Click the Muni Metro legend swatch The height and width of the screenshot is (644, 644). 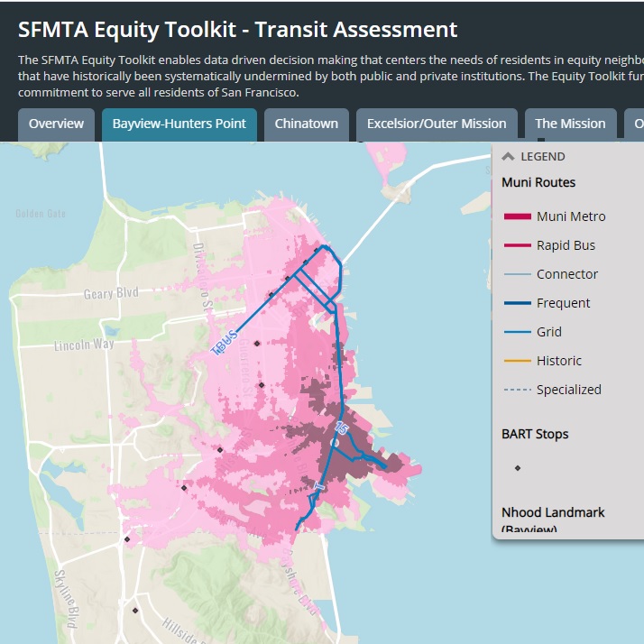click(516, 216)
